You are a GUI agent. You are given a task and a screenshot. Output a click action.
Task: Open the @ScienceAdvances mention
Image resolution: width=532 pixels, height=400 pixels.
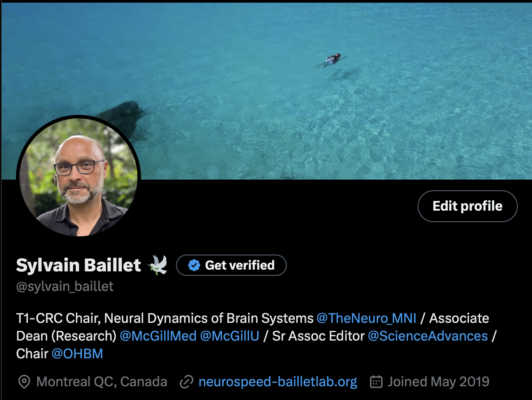coord(428,336)
